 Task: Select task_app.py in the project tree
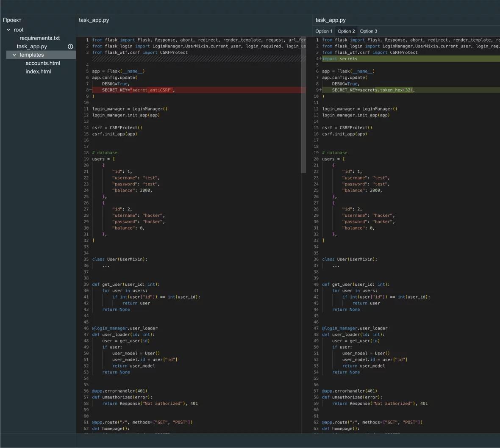click(32, 47)
